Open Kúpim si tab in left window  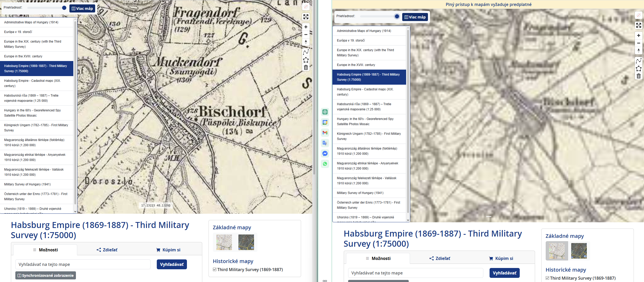(168, 250)
